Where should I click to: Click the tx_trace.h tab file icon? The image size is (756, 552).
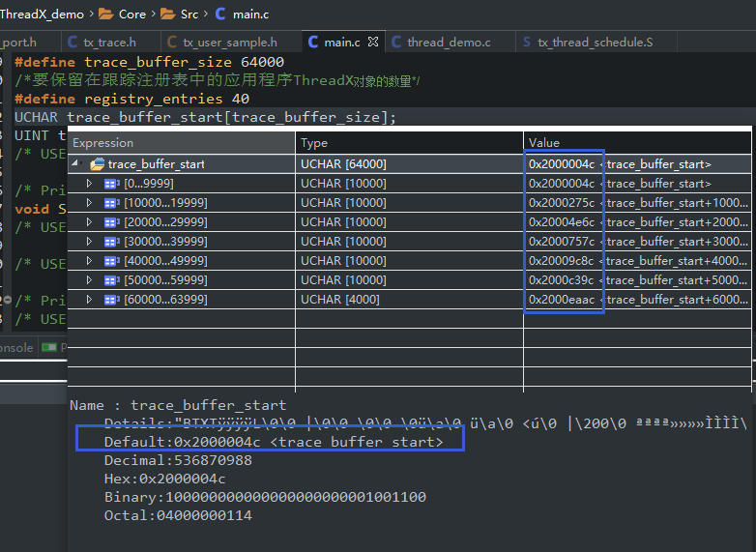[73, 42]
